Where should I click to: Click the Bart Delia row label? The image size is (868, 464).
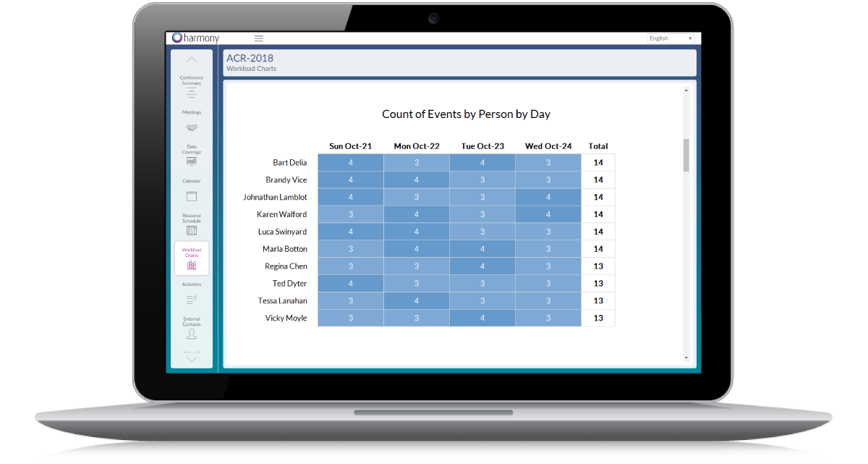(x=289, y=163)
